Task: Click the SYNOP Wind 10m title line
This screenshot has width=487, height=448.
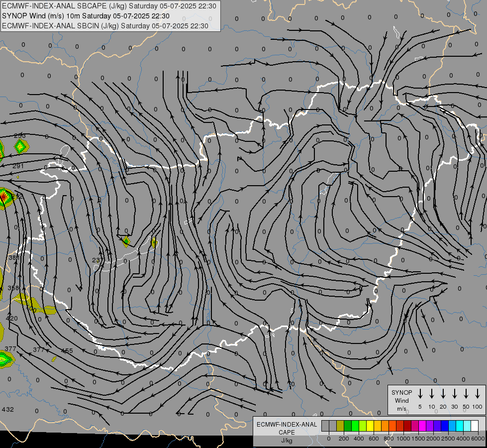Action: tap(86, 16)
